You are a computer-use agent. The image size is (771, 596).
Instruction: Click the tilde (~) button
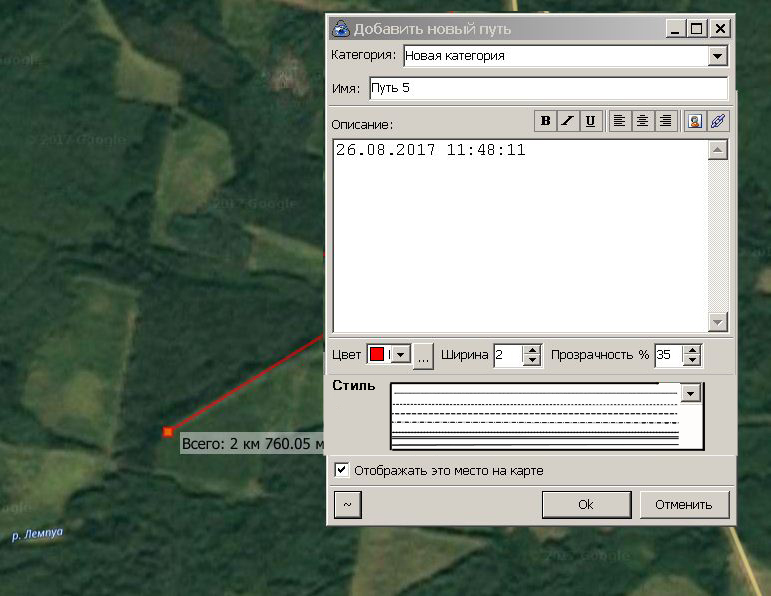coord(347,505)
